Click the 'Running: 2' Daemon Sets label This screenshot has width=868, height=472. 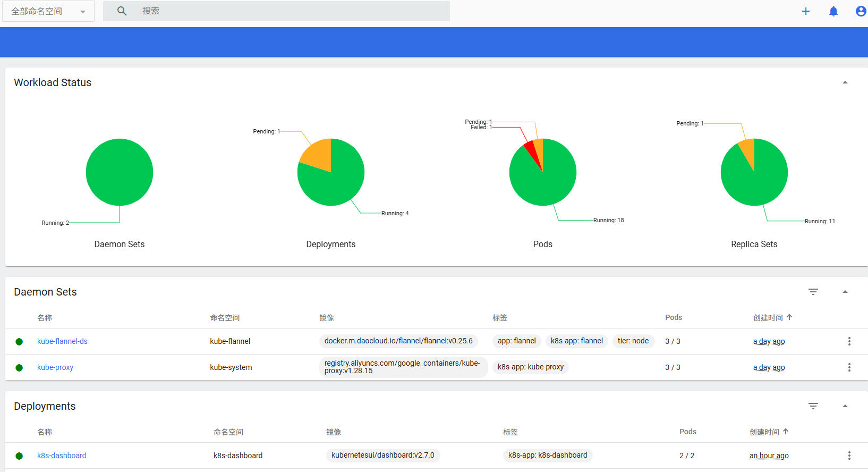click(55, 223)
